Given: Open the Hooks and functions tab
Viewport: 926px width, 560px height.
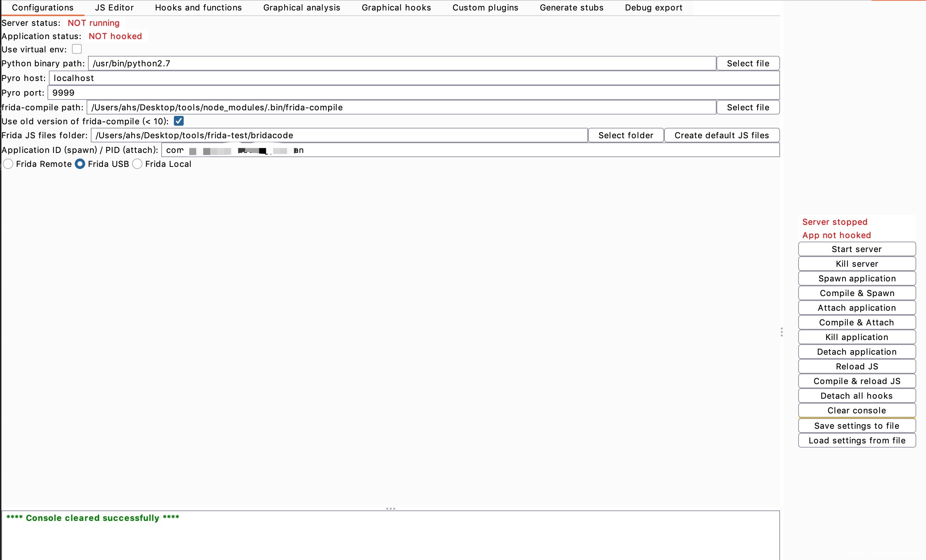Looking at the screenshot, I should point(198,8).
